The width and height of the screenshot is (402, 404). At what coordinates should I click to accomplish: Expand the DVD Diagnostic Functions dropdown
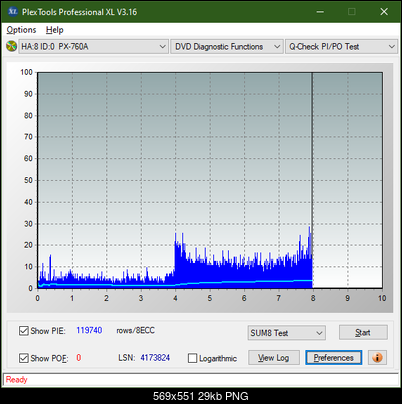pos(227,47)
